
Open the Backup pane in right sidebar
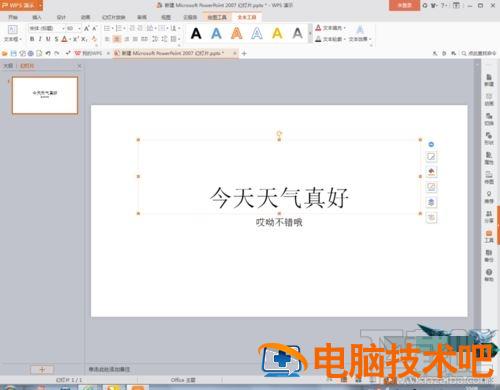(489, 256)
